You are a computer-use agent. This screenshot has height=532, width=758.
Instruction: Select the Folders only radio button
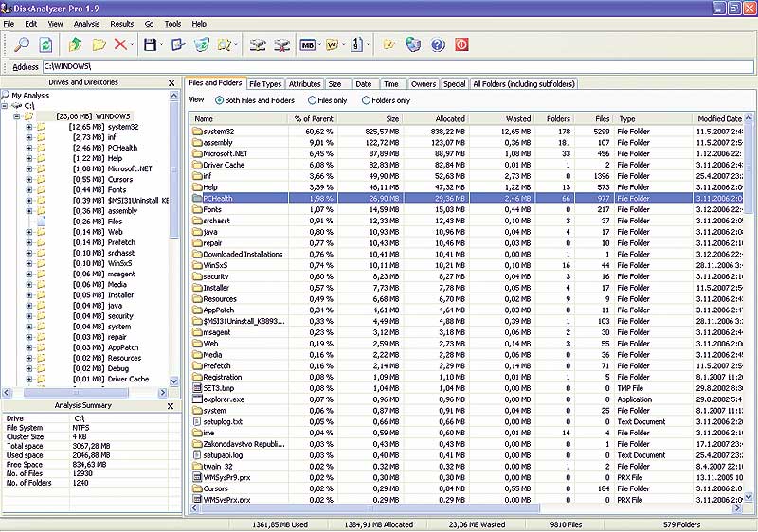click(x=366, y=100)
